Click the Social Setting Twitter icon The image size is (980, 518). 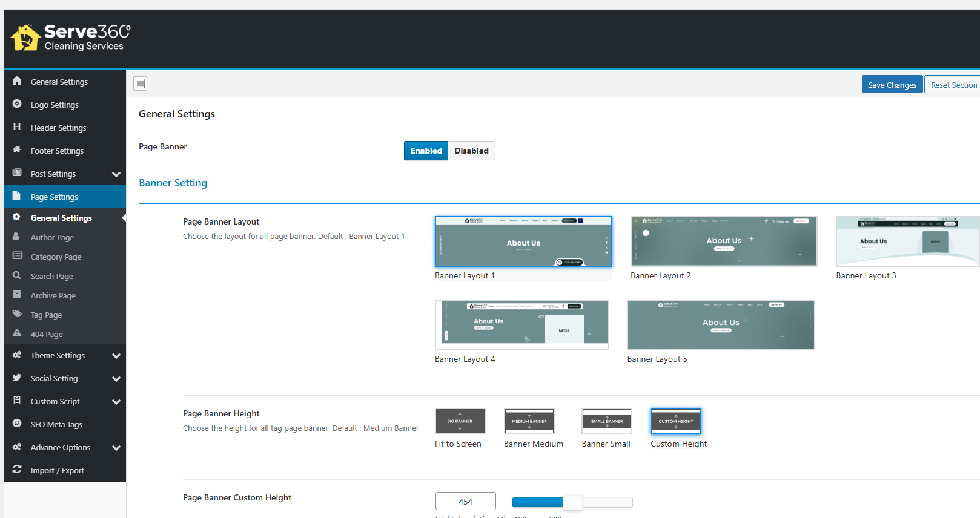click(x=17, y=378)
